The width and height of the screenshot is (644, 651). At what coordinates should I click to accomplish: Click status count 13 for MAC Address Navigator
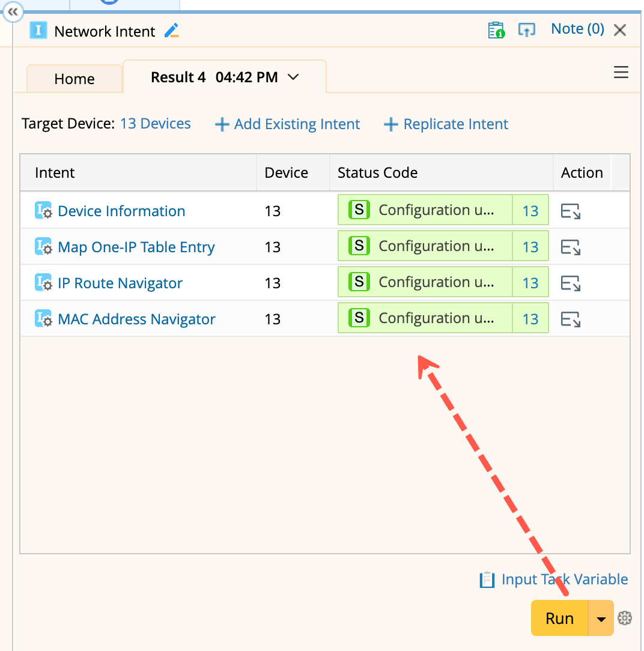530,319
